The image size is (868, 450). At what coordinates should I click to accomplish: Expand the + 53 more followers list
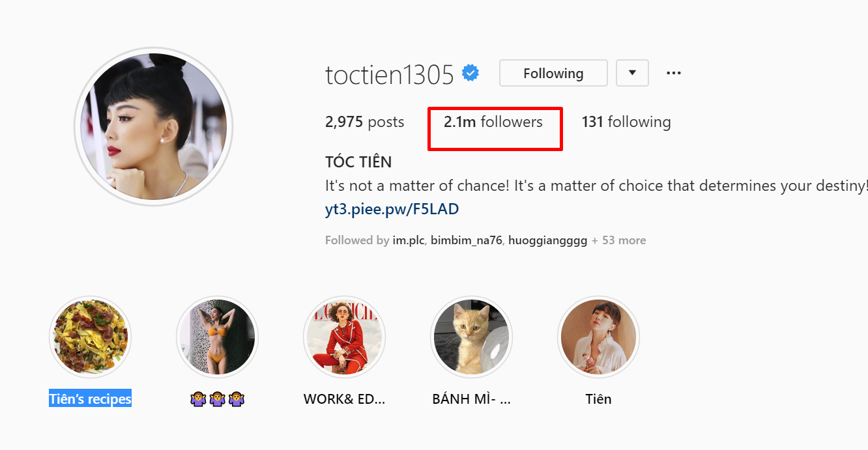(x=619, y=240)
